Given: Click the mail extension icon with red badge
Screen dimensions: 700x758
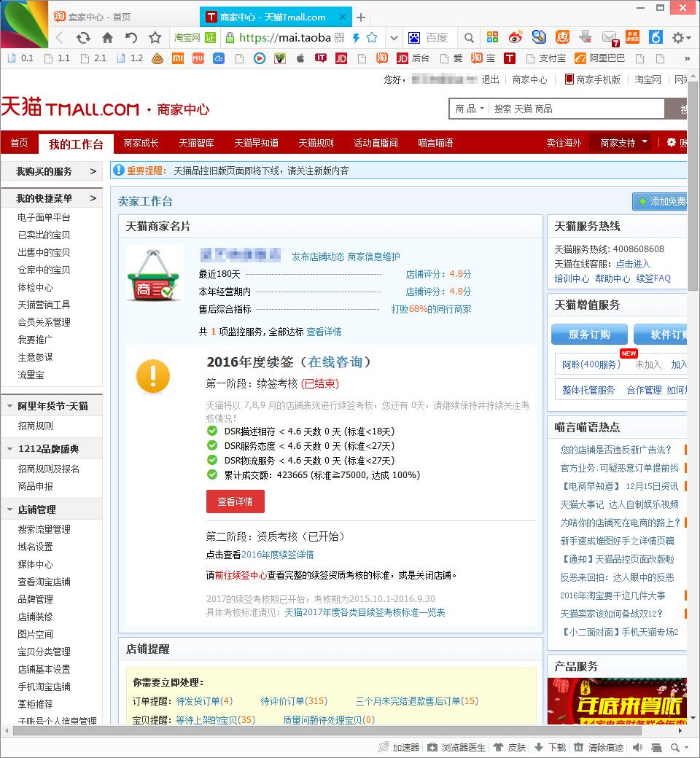Looking at the screenshot, I should click(x=610, y=38).
